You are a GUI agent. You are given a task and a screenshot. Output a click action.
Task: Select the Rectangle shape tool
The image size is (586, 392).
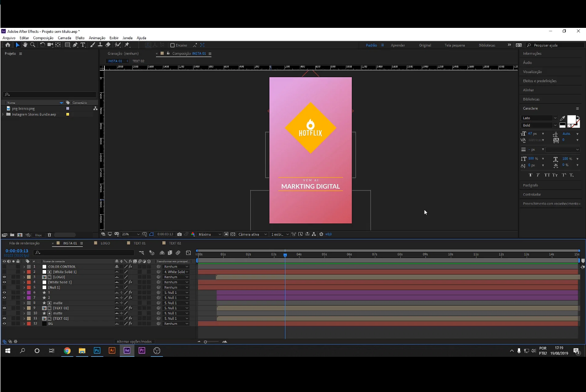(x=67, y=45)
